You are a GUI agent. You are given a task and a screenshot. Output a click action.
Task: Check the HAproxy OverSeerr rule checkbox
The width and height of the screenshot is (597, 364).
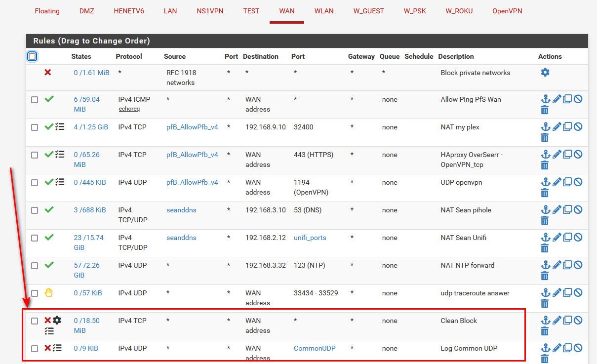pyautogui.click(x=35, y=155)
